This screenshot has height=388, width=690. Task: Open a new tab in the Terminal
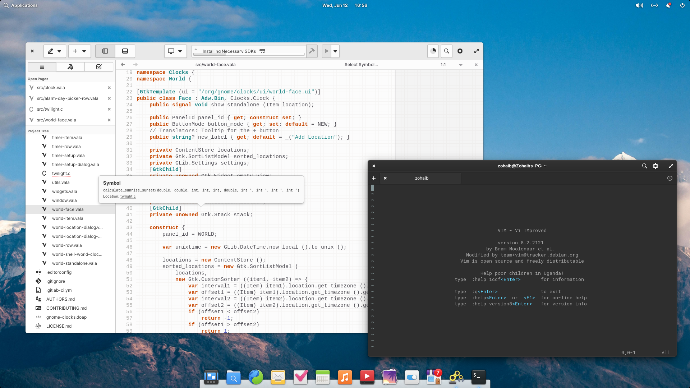pos(374,178)
